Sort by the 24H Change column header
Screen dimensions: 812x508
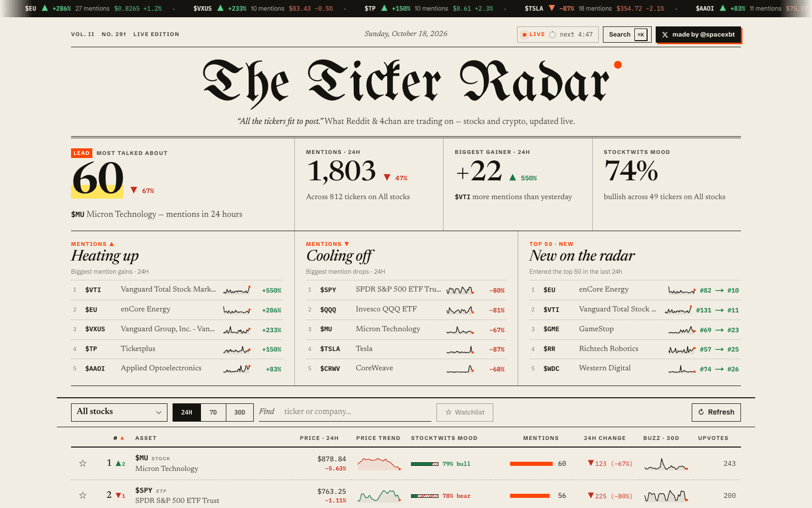604,438
